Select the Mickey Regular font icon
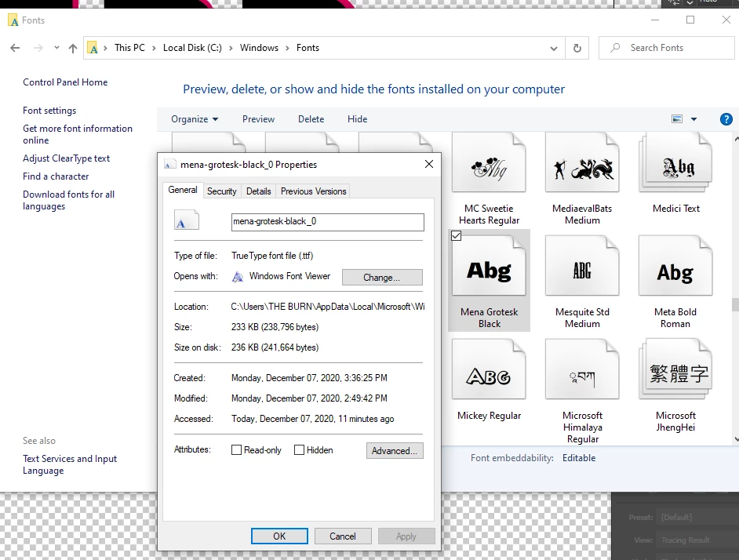739x560 pixels. (489, 370)
